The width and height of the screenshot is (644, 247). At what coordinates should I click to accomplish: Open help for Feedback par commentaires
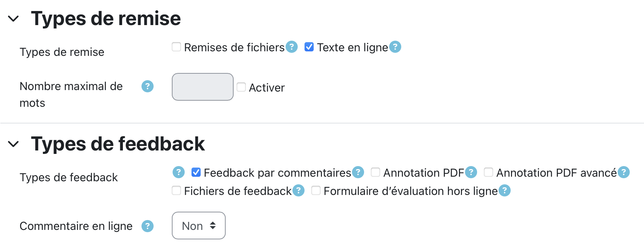click(x=358, y=173)
